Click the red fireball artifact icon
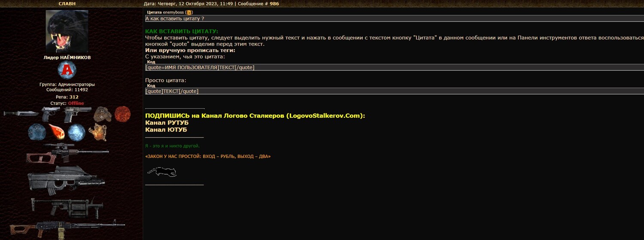The image size is (644, 240). pos(57,131)
